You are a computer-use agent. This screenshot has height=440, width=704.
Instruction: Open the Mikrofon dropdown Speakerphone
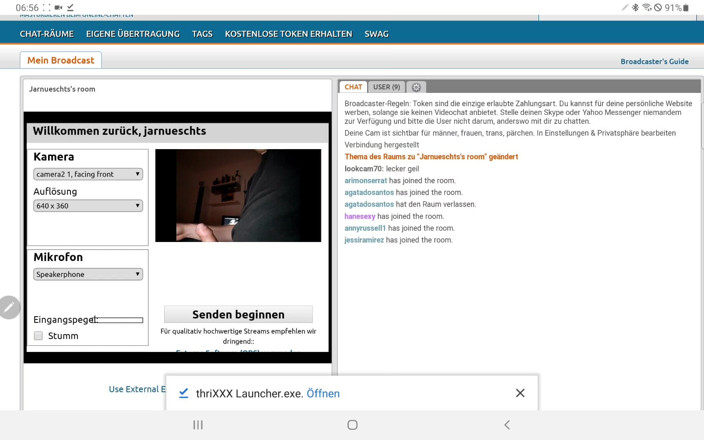click(x=88, y=274)
